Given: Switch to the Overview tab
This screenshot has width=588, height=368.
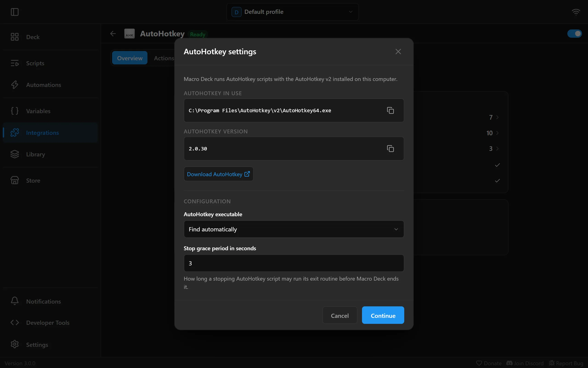Looking at the screenshot, I should 130,58.
